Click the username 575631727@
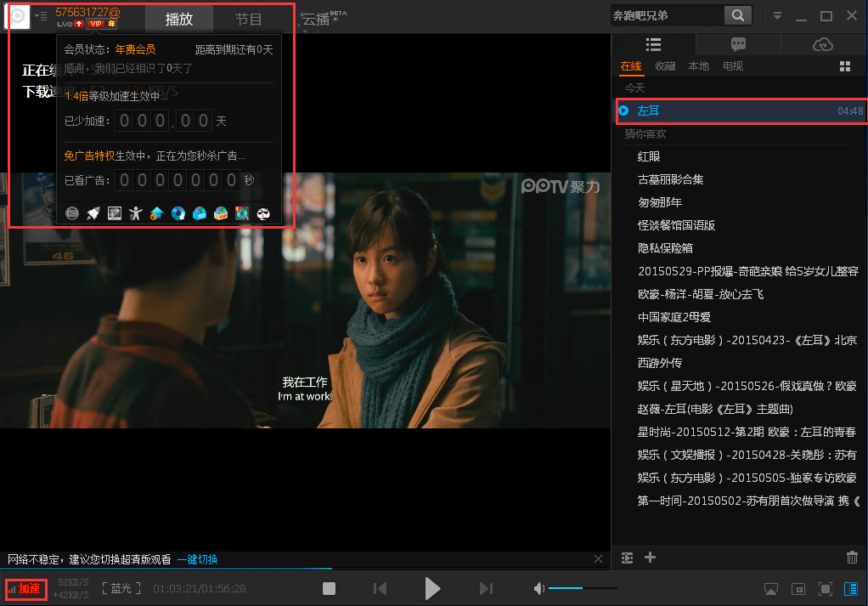 pos(87,12)
